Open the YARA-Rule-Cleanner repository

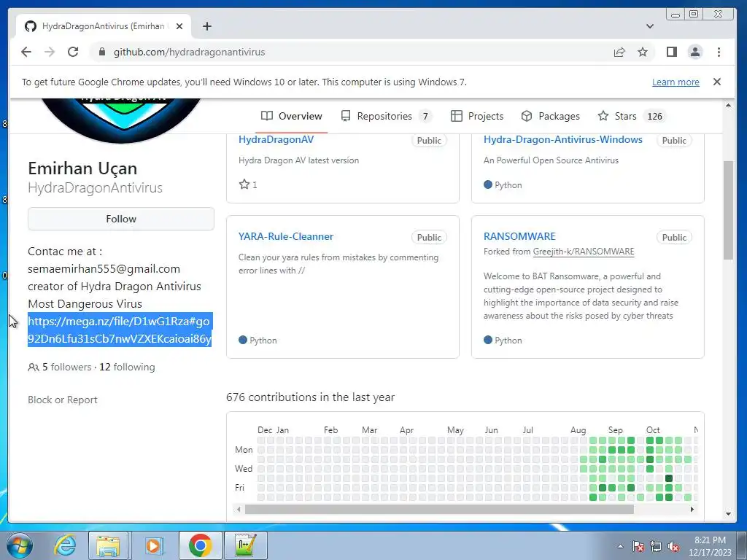tap(285, 237)
